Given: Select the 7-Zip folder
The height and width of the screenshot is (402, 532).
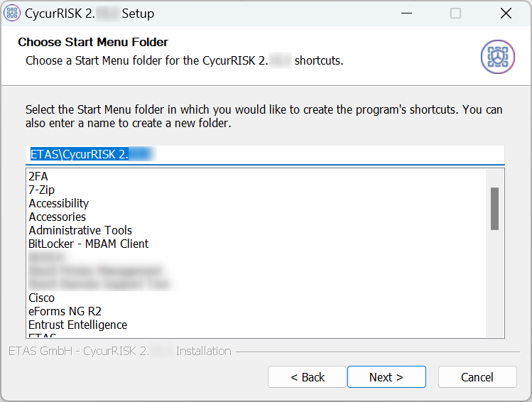Looking at the screenshot, I should [41, 190].
